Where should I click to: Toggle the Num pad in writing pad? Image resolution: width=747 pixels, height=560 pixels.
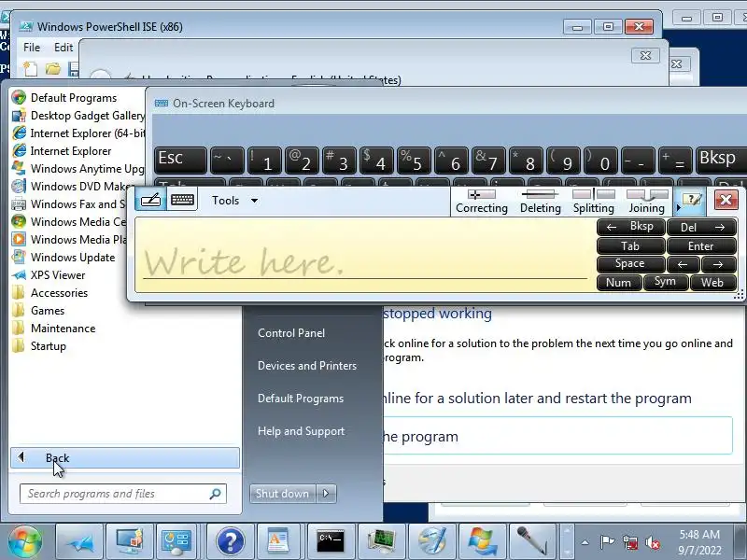[618, 283]
